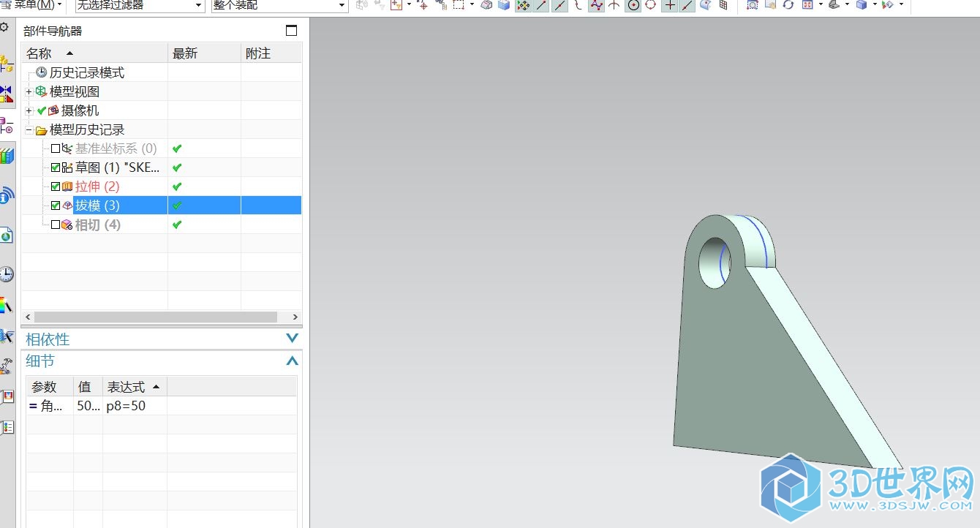This screenshot has width=980, height=528.
Task: Click the grid snap icon in toolbar
Action: [x=723, y=5]
